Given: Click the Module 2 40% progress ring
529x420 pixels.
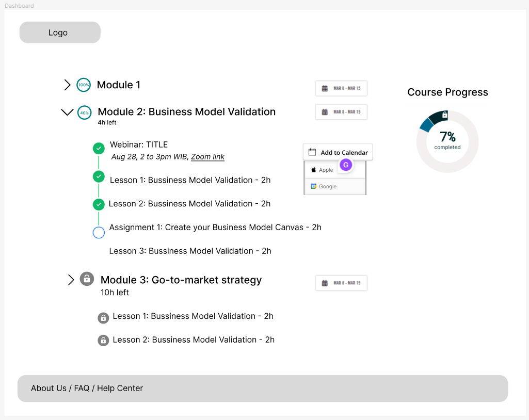Looking at the screenshot, I should [84, 112].
